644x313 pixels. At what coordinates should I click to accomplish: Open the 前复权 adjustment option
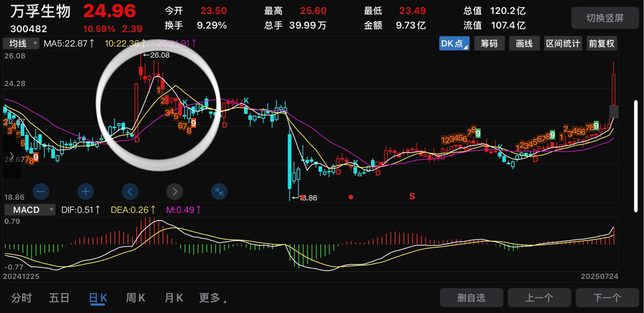coord(602,44)
